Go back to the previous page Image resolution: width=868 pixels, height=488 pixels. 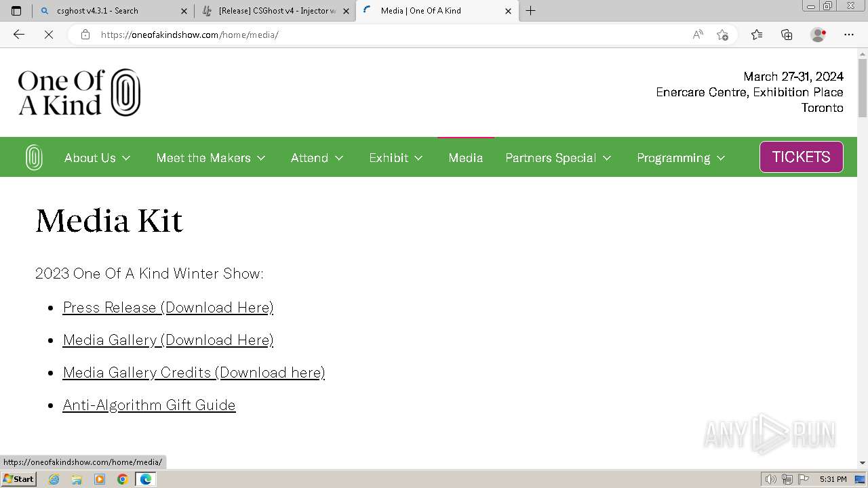click(19, 35)
